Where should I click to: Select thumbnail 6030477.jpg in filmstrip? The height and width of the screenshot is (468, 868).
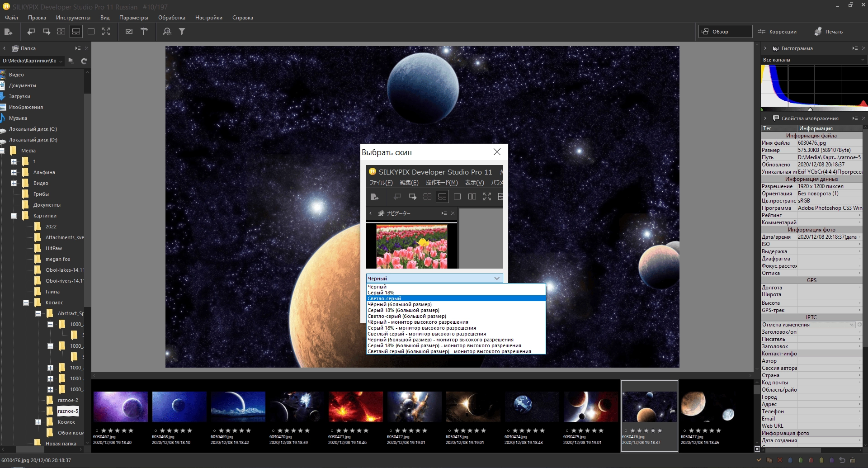pyautogui.click(x=708, y=407)
